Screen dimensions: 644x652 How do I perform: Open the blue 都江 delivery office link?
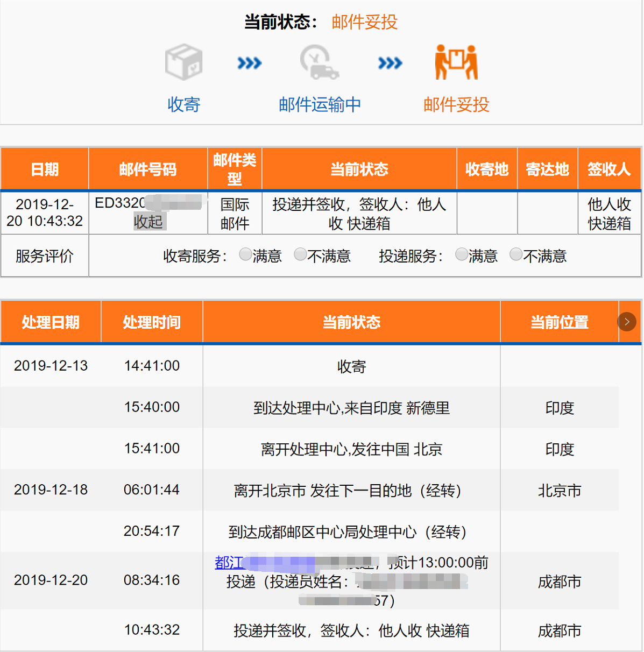click(x=229, y=563)
